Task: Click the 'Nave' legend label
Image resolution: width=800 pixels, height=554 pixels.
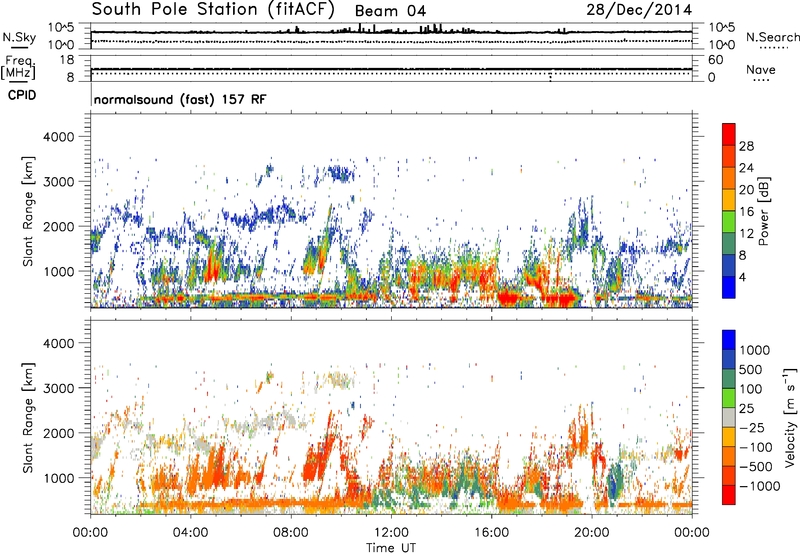Action: pos(761,69)
